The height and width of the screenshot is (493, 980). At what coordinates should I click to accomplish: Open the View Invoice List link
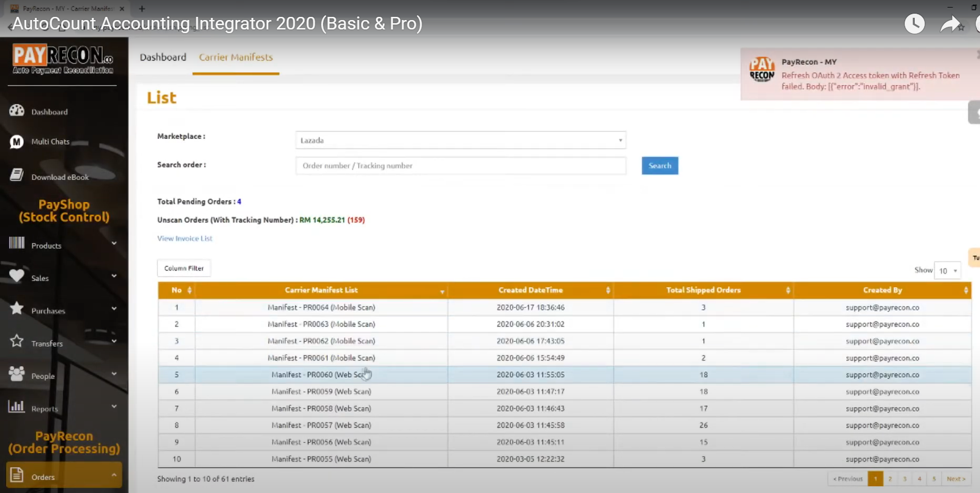click(185, 238)
